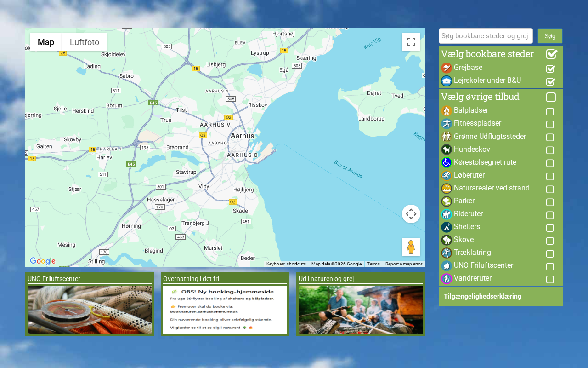This screenshot has width=588, height=368.
Task: Click the Street View pegman icon
Action: (x=411, y=247)
